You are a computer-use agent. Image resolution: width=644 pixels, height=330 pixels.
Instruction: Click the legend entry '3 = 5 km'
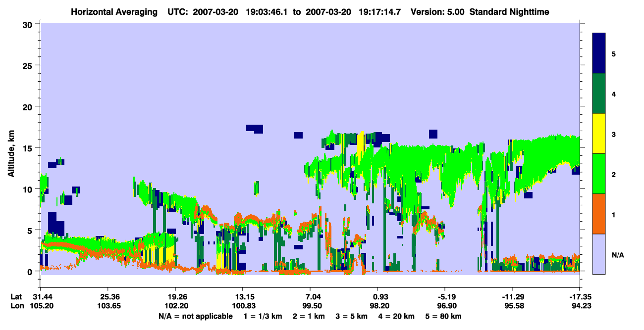(x=352, y=316)
